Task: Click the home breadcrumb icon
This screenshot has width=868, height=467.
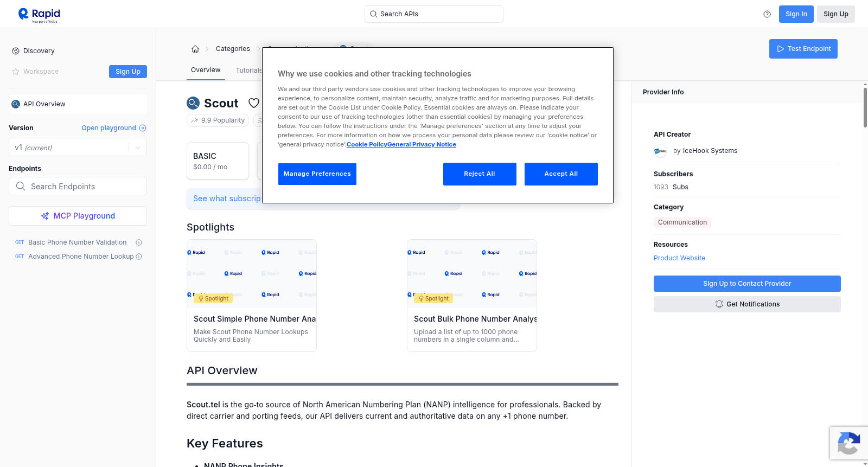Action: [195, 49]
